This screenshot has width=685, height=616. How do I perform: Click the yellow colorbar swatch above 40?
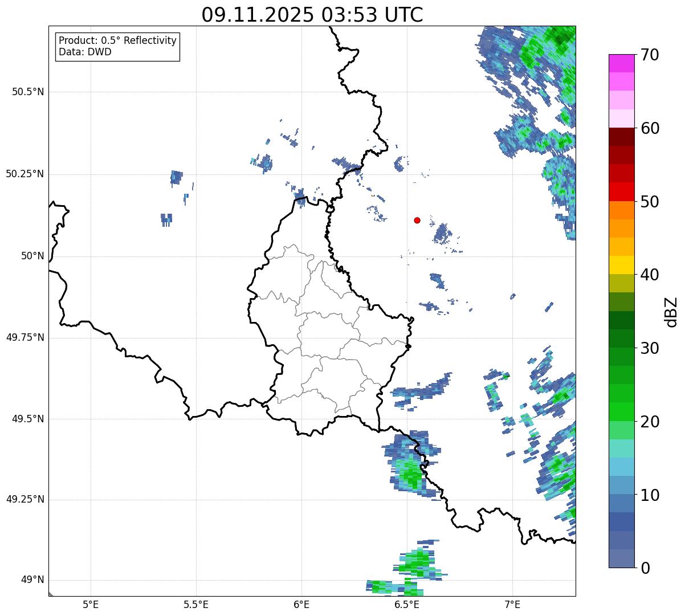(622, 265)
